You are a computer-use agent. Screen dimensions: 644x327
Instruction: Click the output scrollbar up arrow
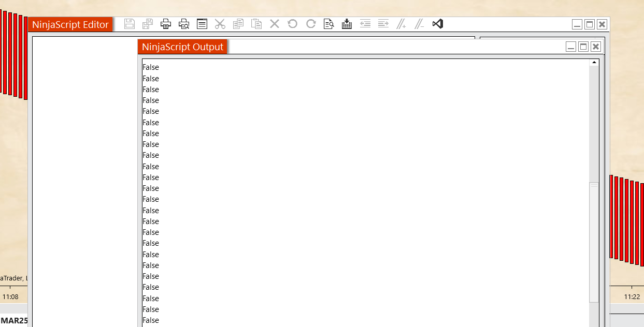(x=594, y=63)
